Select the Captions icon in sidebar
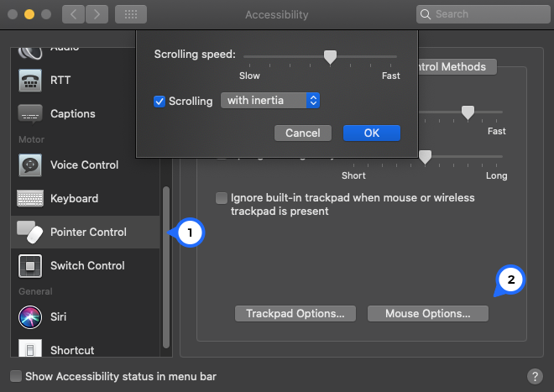The image size is (554, 392). pos(30,113)
